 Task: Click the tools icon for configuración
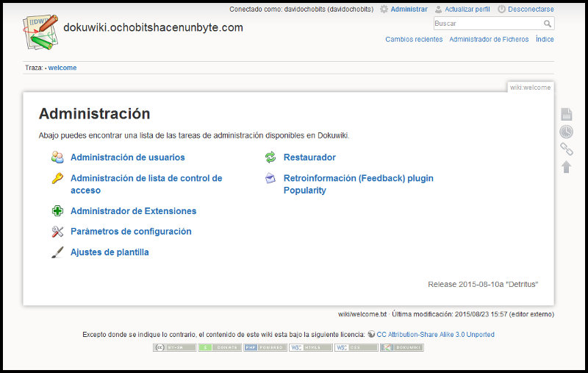(x=57, y=232)
